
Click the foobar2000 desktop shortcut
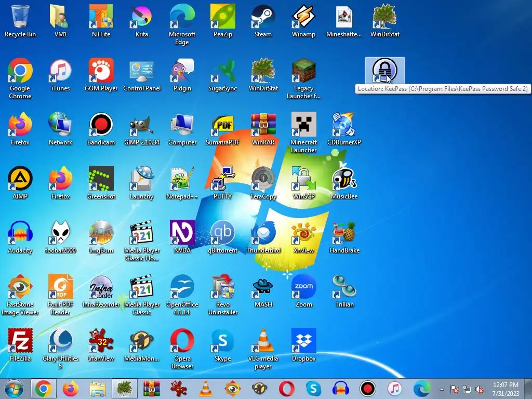(x=60, y=237)
